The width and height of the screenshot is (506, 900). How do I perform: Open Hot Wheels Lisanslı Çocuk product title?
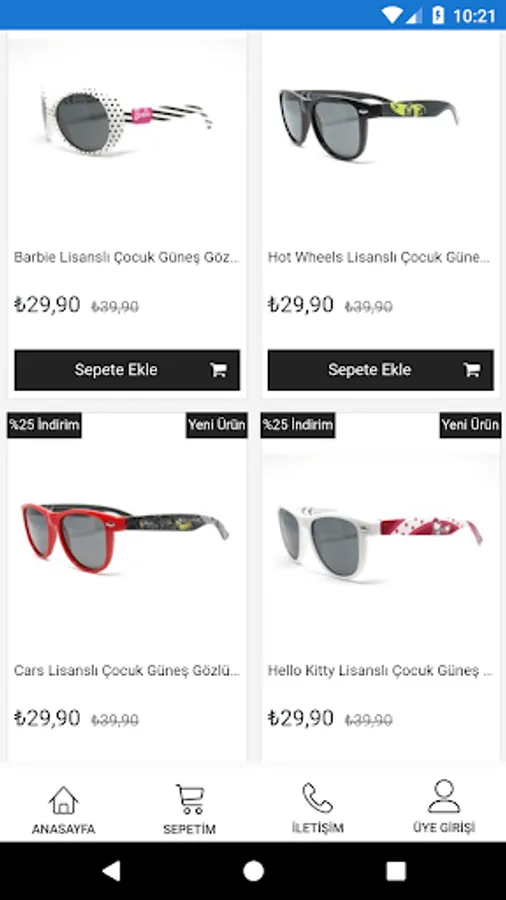tap(380, 257)
